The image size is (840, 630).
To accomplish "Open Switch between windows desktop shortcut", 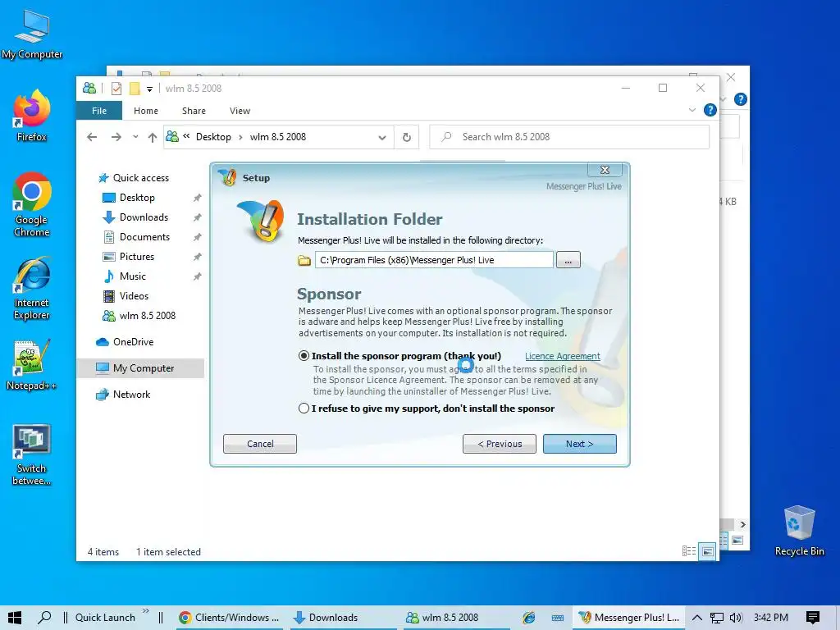I will tap(32, 455).
